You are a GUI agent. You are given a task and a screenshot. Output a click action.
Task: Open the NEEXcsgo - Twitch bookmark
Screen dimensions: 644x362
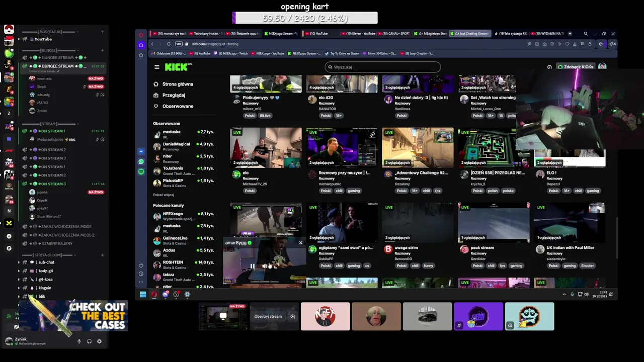(x=231, y=53)
